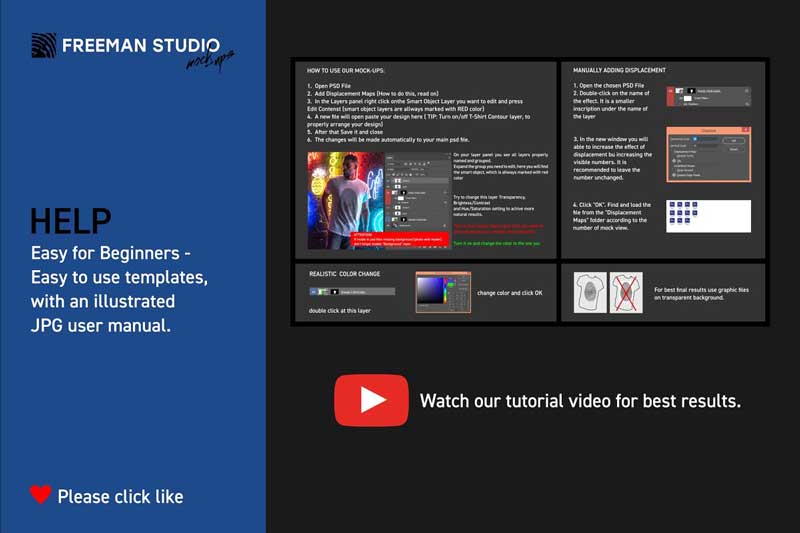Click the correct t-shirt example image

589,291
